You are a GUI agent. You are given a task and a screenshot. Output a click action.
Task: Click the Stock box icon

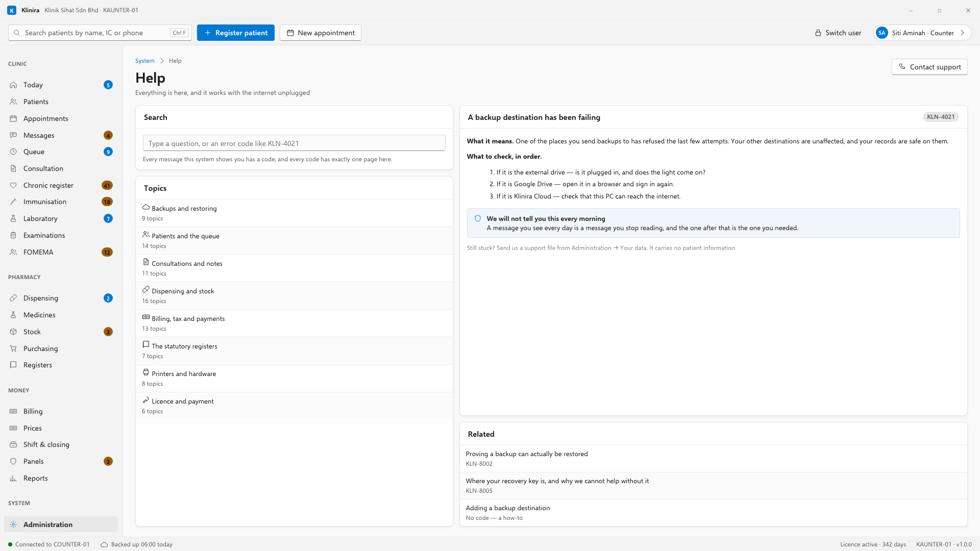[x=13, y=332]
